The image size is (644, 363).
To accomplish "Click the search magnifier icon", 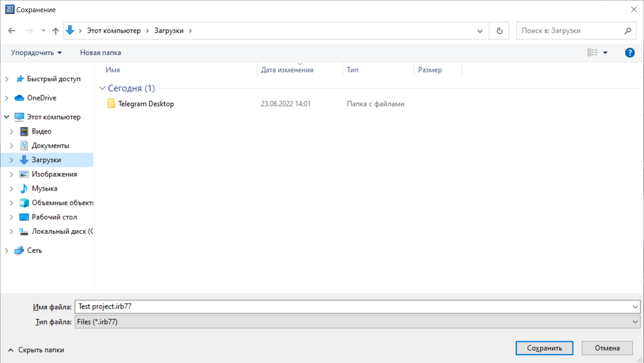I will [x=628, y=31].
